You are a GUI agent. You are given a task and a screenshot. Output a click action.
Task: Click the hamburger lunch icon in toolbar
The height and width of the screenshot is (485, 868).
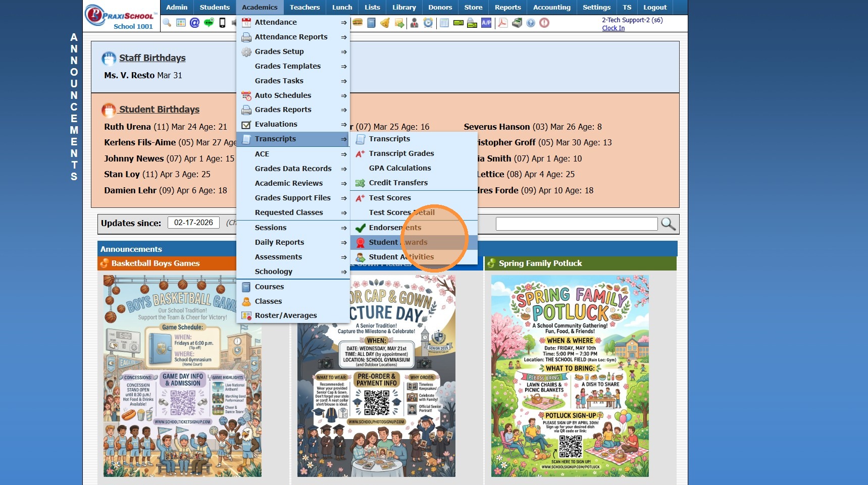(x=358, y=23)
